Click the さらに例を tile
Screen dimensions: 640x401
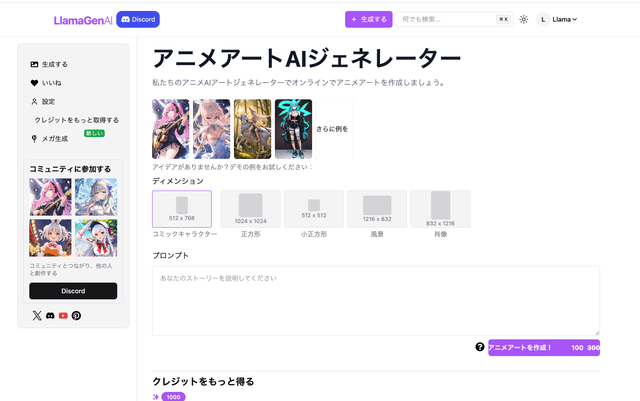(334, 129)
